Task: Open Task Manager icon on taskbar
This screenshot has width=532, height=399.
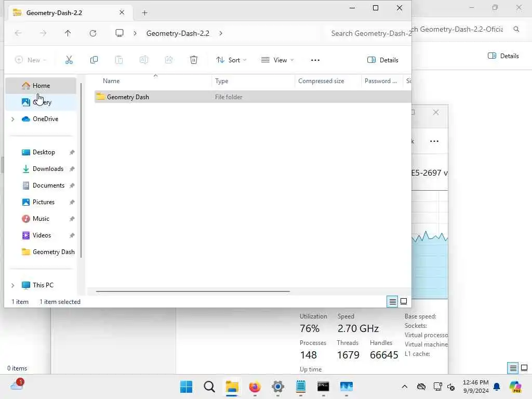Action: click(x=347, y=387)
